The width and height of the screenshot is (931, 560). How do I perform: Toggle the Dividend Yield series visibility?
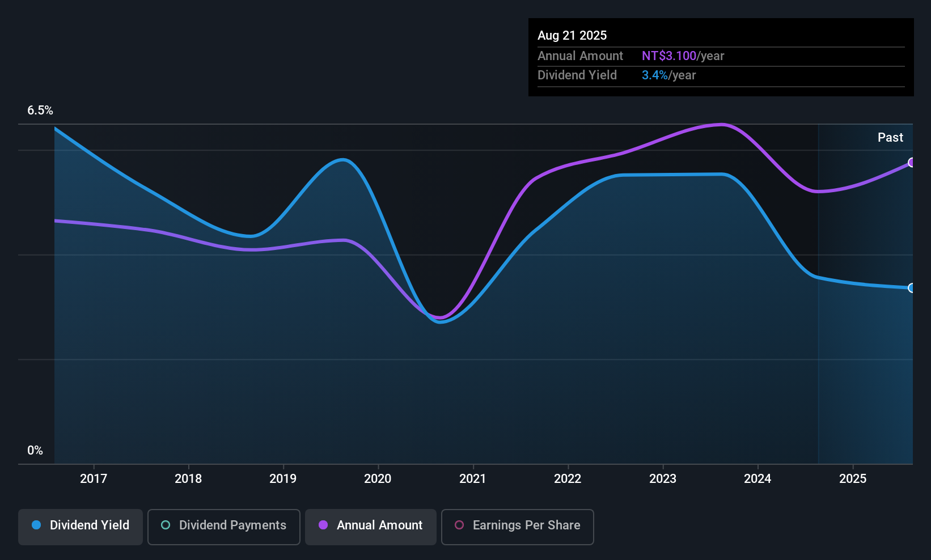coord(80,526)
